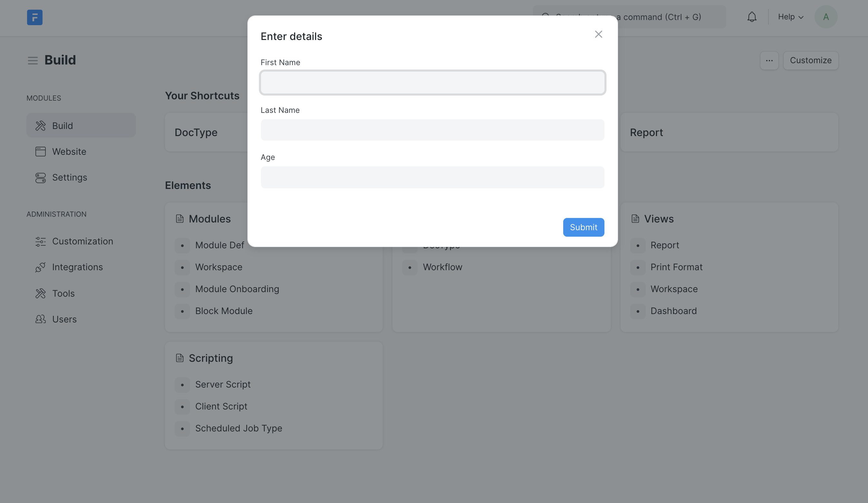Click the Website module icon
This screenshot has height=503, width=868.
click(40, 152)
